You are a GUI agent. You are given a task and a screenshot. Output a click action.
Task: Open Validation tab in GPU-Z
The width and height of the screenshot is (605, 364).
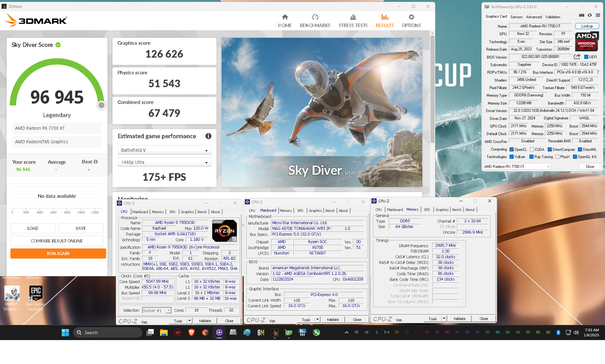pyautogui.click(x=553, y=17)
